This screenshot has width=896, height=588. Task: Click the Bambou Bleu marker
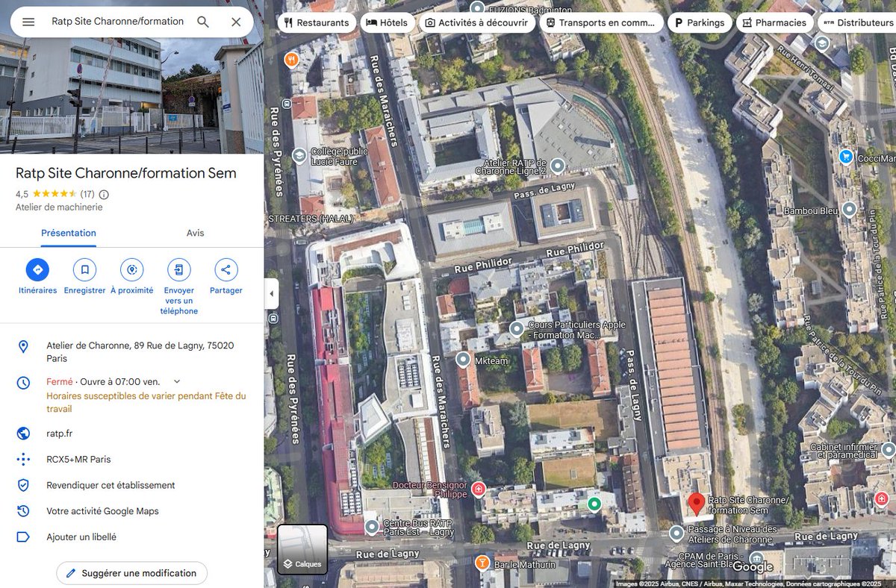pos(849,210)
